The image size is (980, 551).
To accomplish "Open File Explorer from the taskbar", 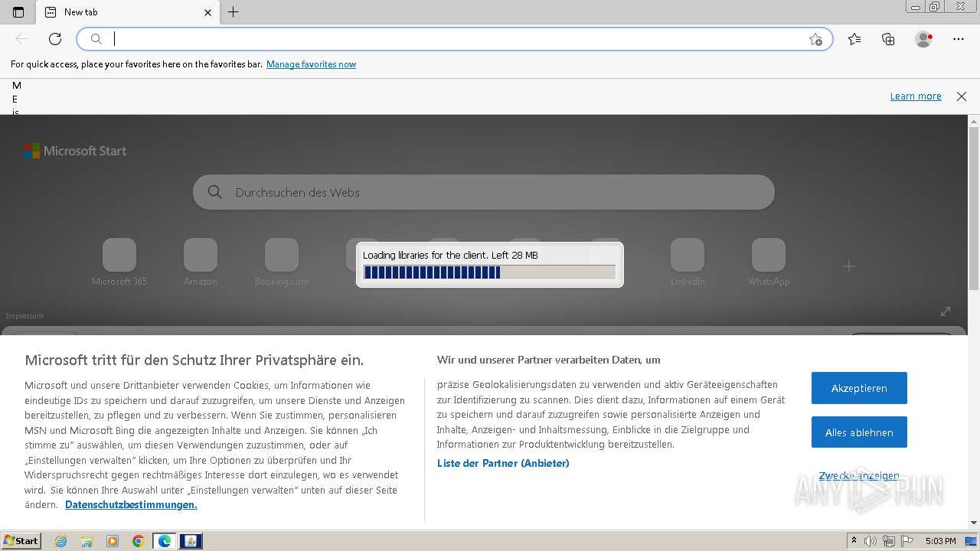I will pyautogui.click(x=87, y=541).
